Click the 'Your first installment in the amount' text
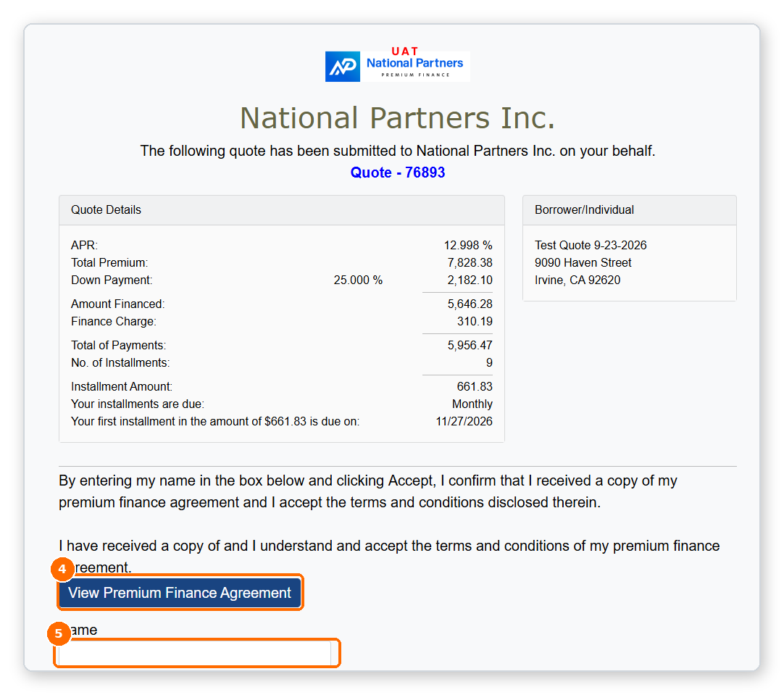Screen dimensions: 784x695 (215, 422)
